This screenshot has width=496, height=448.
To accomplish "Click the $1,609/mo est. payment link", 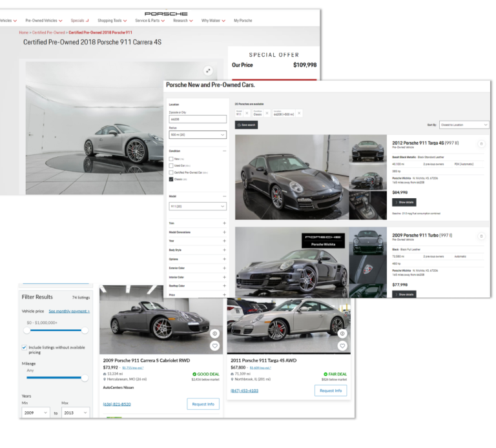I will [260, 368].
